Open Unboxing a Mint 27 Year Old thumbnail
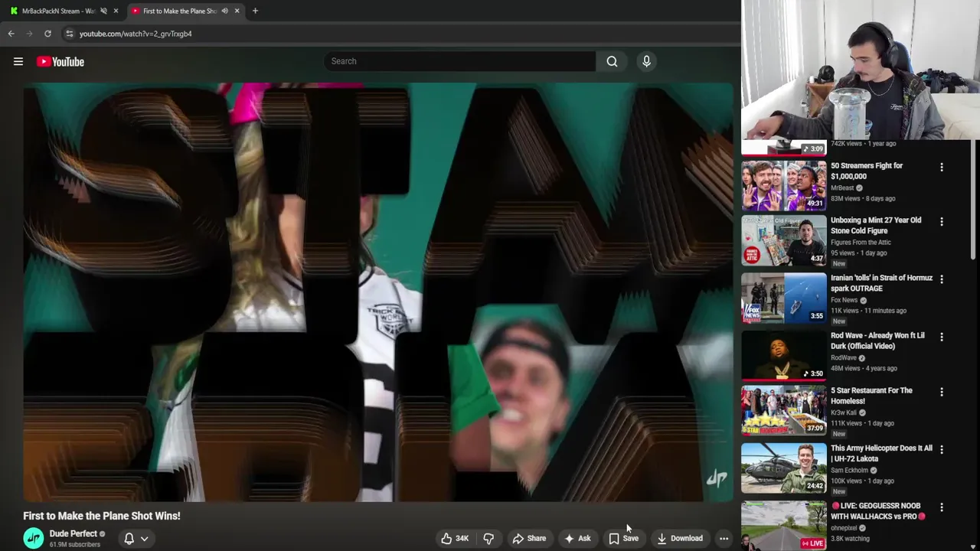This screenshot has height=551, width=980. click(783, 240)
